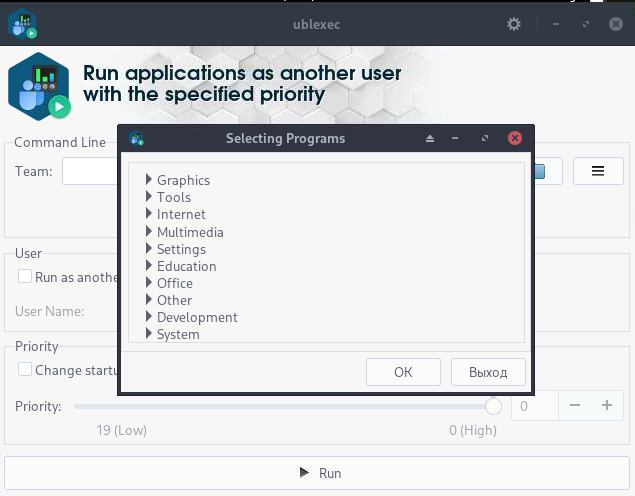
Task: Expand the Graphics category
Action: point(148,180)
